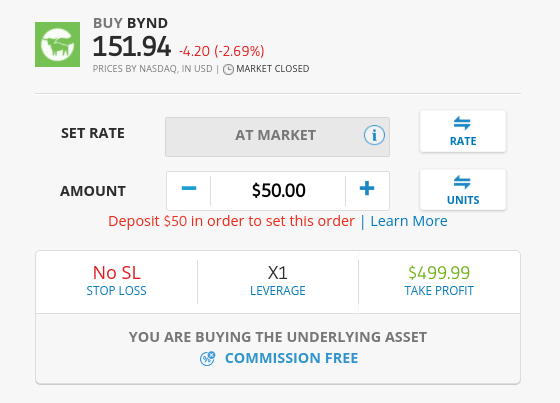The height and width of the screenshot is (403, 560).
Task: Toggle amount to UNITS mode
Action: 463,190
